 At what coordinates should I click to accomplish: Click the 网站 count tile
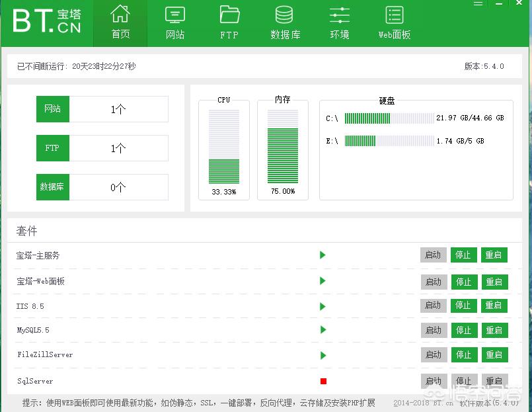coord(102,109)
